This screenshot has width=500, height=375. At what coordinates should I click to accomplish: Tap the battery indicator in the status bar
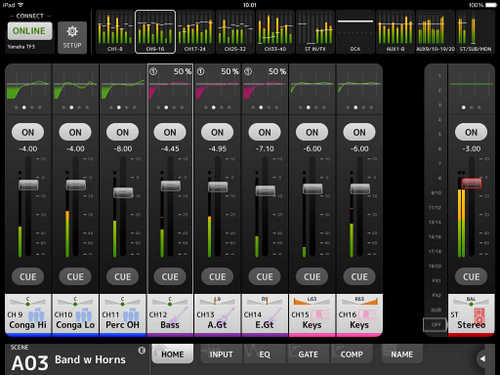click(491, 5)
